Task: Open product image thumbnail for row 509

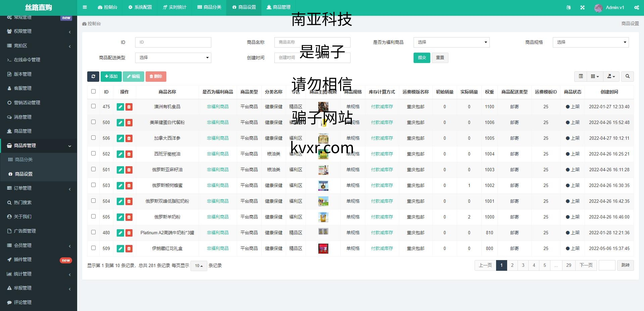Action: pos(323,248)
